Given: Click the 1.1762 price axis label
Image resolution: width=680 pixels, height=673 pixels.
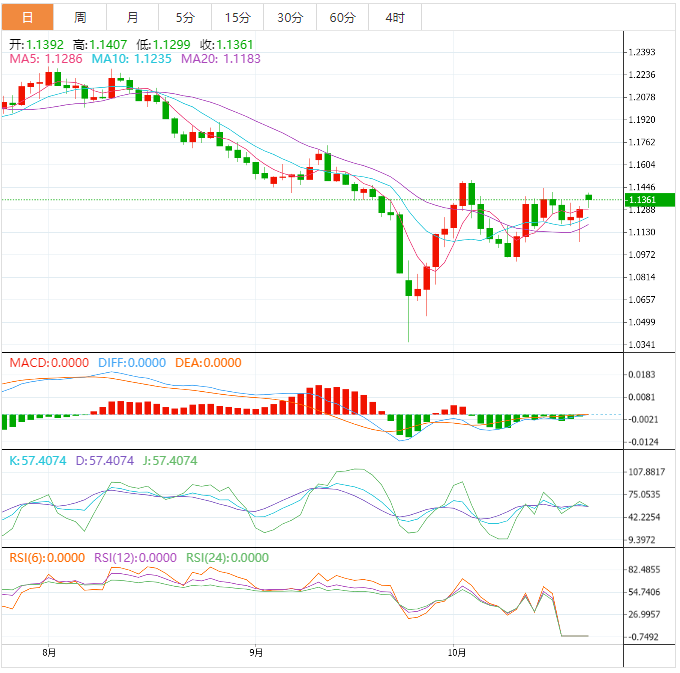Looking at the screenshot, I should pos(642,142).
